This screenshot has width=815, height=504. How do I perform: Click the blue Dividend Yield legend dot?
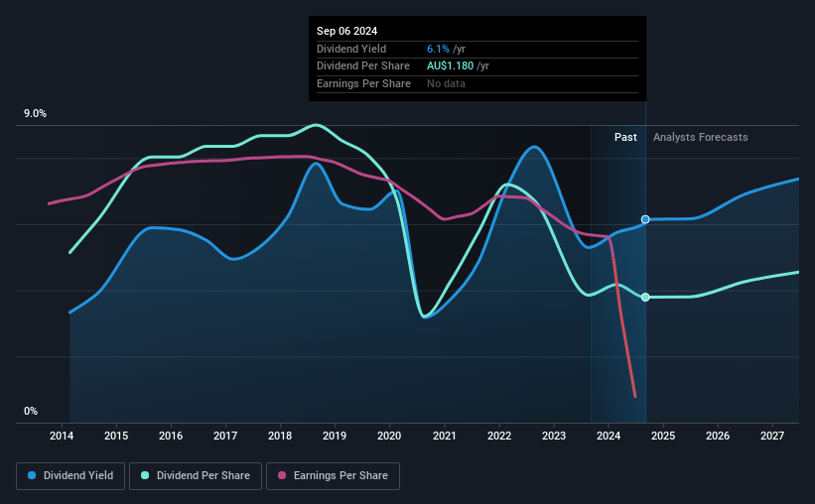(x=32, y=475)
